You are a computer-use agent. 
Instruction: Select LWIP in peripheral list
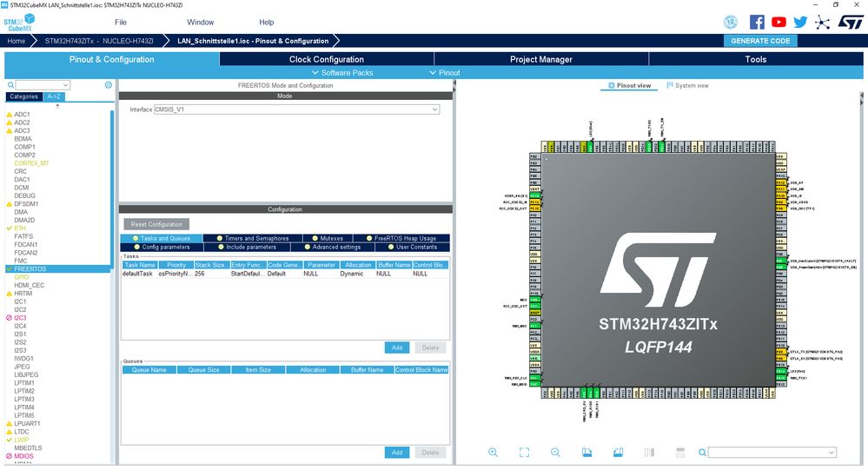(x=22, y=440)
